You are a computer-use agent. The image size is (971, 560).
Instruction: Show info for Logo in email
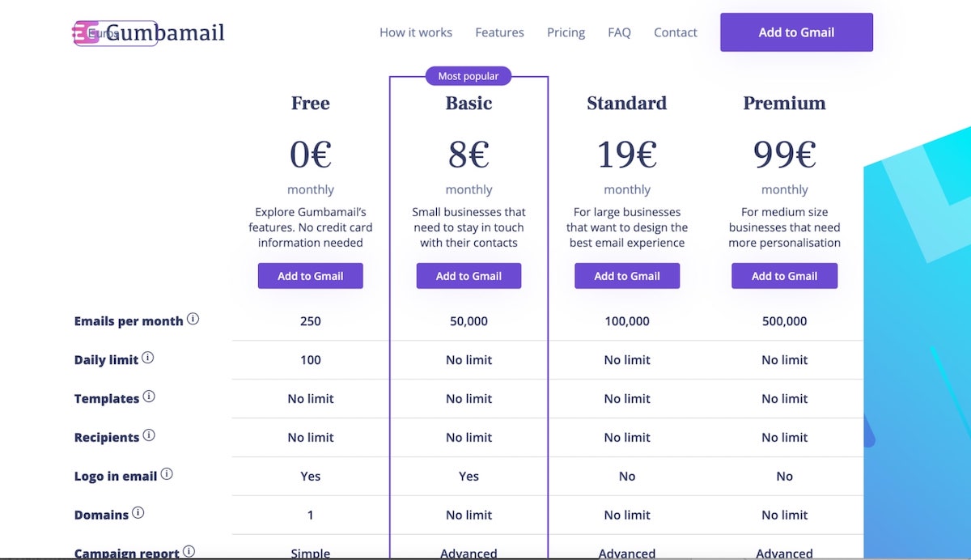[x=167, y=474]
